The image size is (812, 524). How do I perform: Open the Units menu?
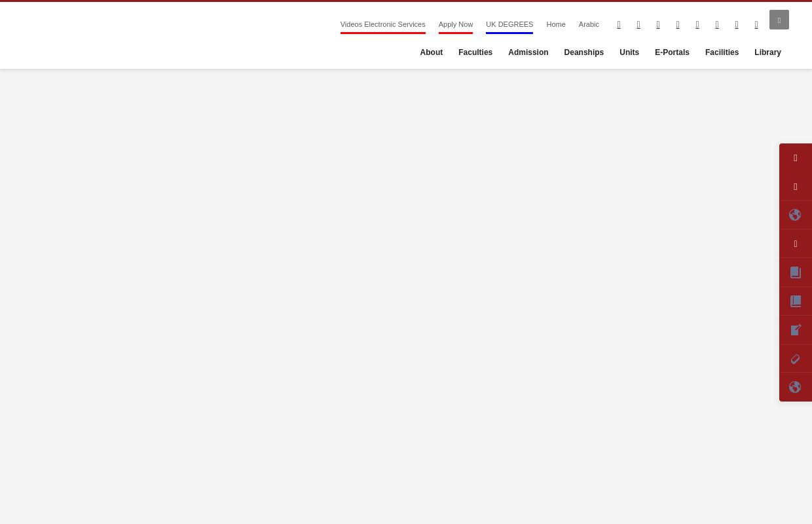click(629, 52)
